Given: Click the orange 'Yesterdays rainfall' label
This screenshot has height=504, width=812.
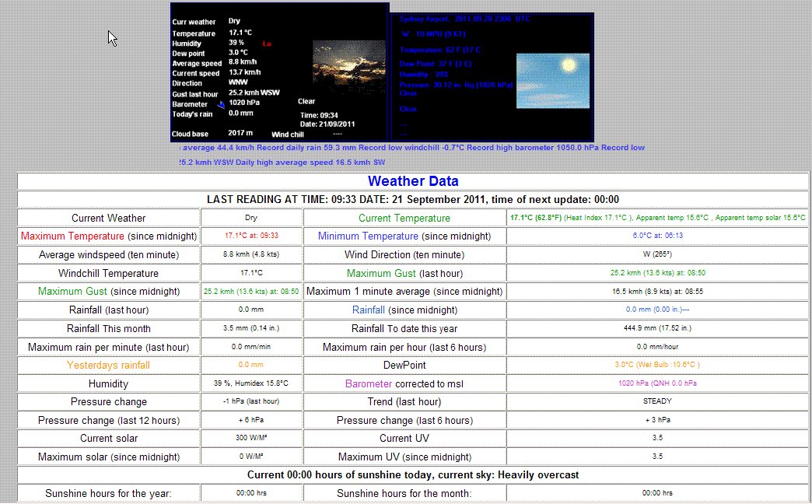Looking at the screenshot, I should [108, 366].
